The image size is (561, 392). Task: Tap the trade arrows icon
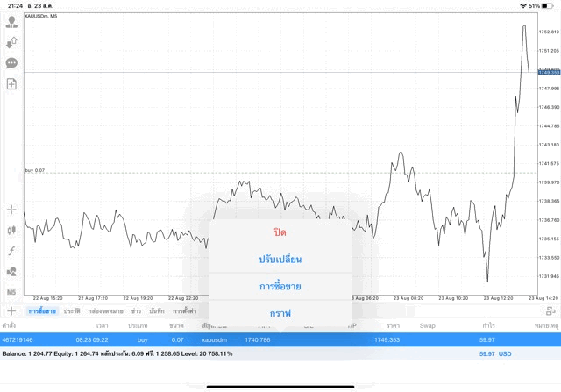click(x=11, y=42)
